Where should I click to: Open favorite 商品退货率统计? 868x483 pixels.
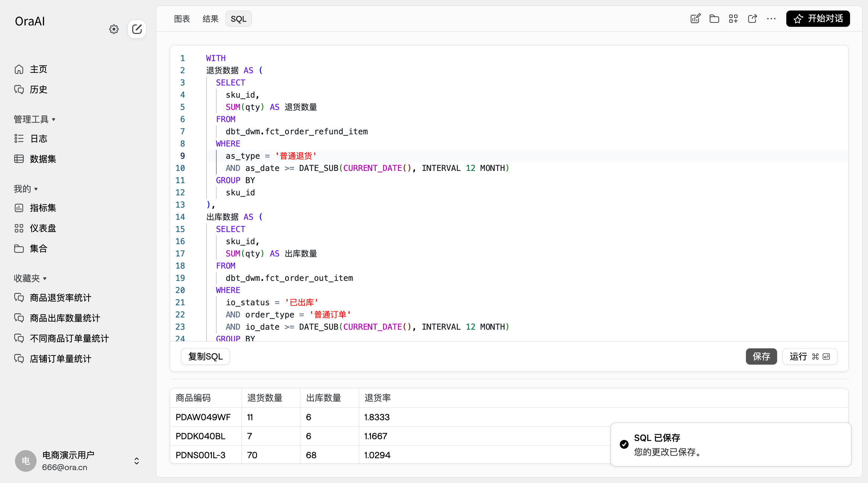pos(60,298)
